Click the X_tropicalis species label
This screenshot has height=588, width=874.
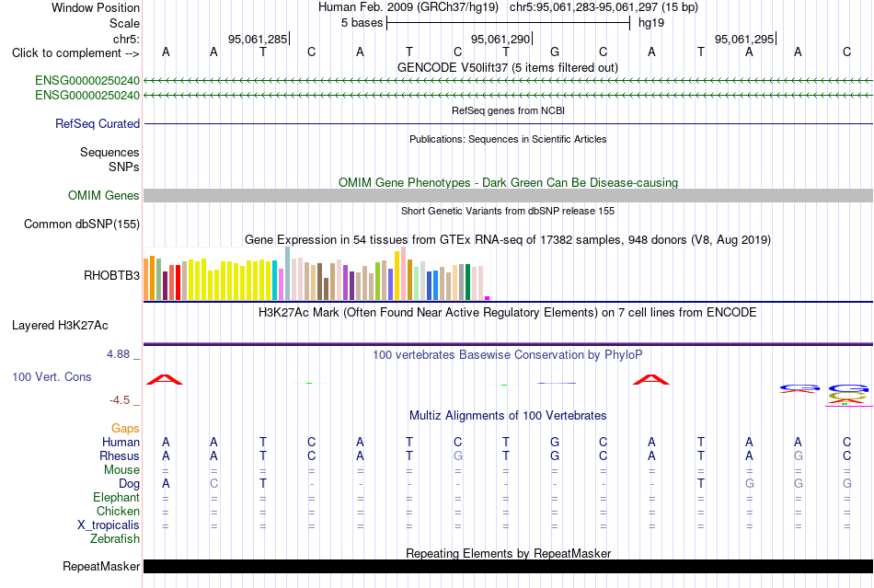(109, 525)
